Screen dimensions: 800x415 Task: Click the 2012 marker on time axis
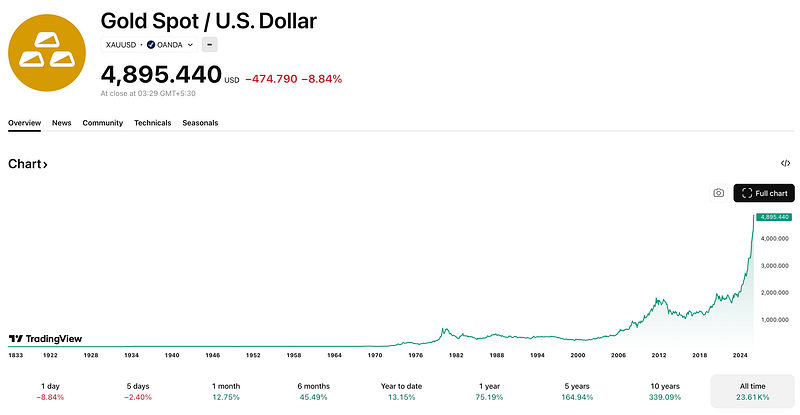(x=659, y=355)
